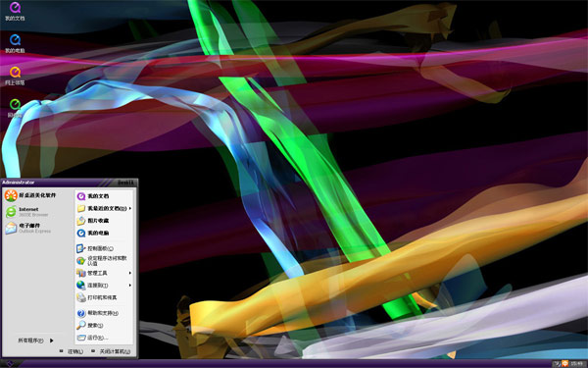Open 搜索 from Start menu
The height and width of the screenshot is (368, 588).
click(x=104, y=325)
